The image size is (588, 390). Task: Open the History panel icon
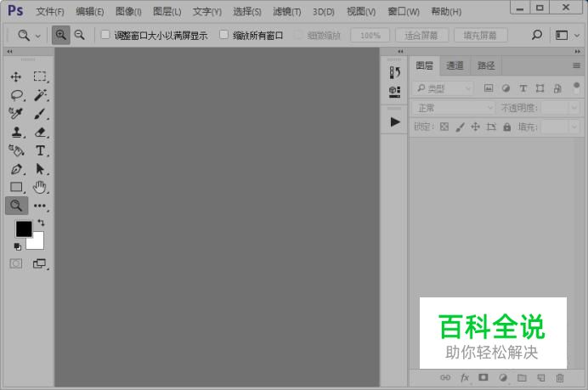394,72
